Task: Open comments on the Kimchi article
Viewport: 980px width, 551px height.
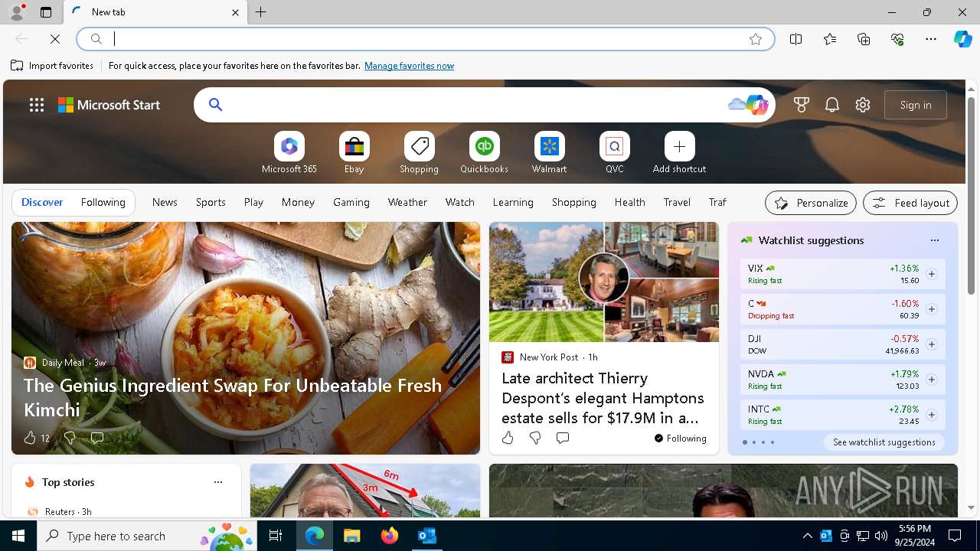Action: coord(97,438)
